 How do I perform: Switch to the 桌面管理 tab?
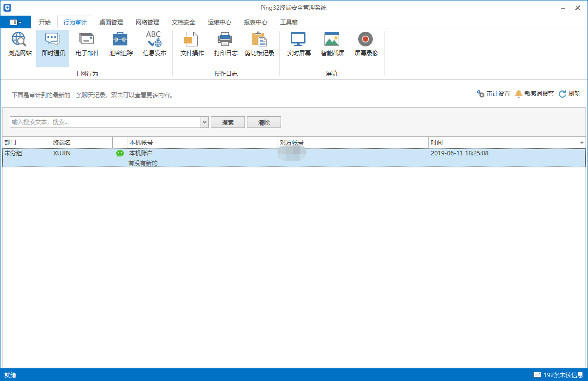tap(111, 22)
